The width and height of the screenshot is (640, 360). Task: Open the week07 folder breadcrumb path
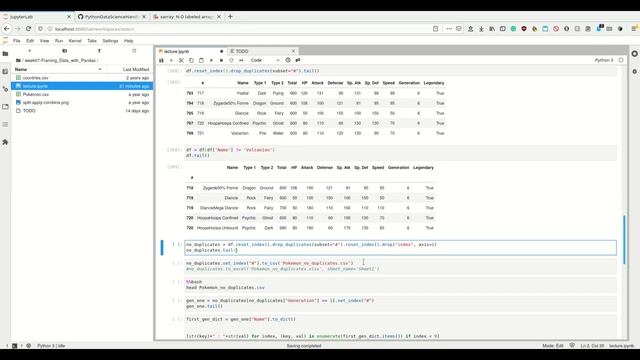61,60
